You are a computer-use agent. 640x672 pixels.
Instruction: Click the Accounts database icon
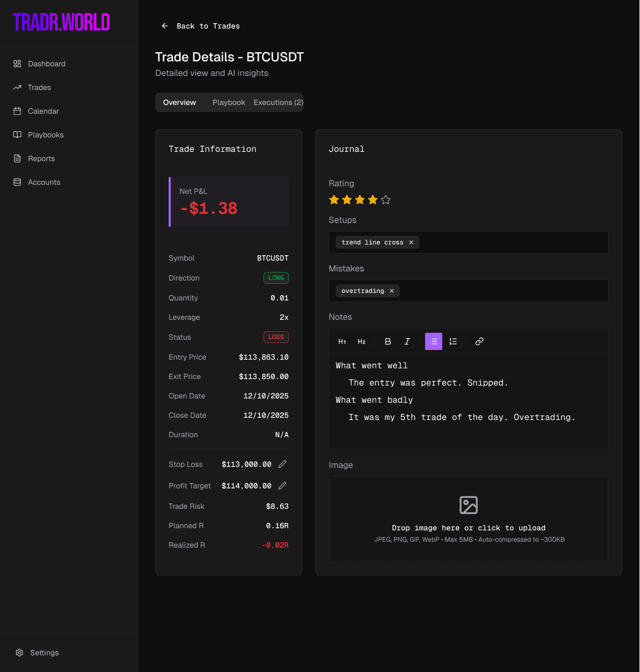tap(17, 182)
